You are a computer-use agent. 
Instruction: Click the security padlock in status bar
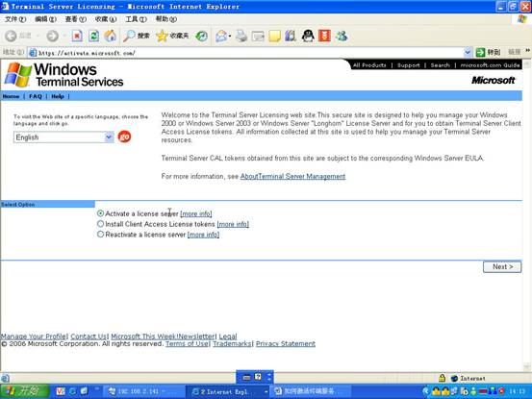point(442,378)
